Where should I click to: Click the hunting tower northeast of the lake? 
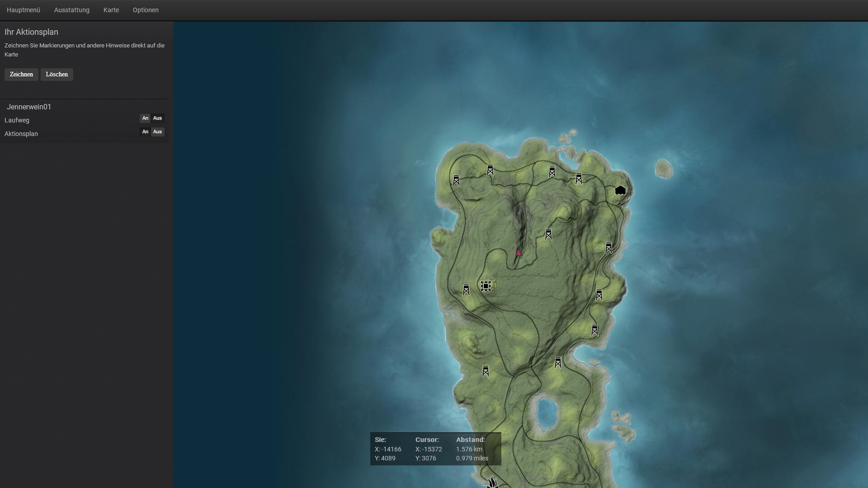coord(558,362)
